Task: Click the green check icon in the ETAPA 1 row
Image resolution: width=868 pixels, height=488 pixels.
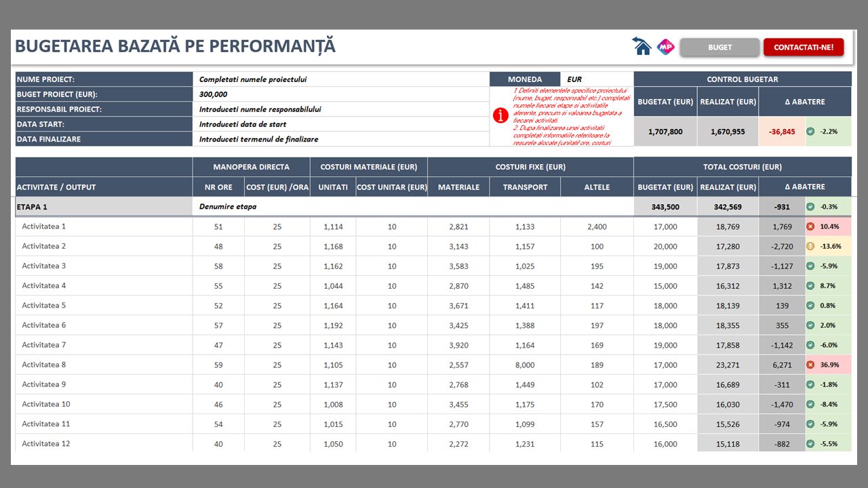Action: (x=810, y=207)
